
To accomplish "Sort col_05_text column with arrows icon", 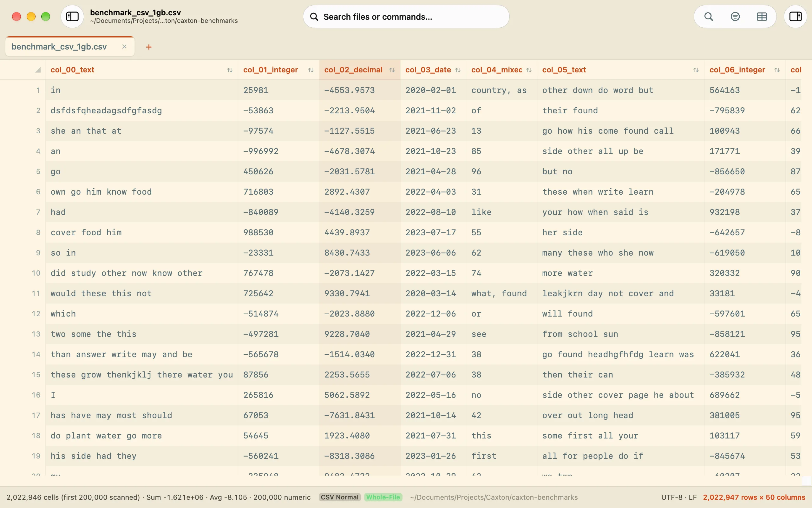I will coord(696,70).
